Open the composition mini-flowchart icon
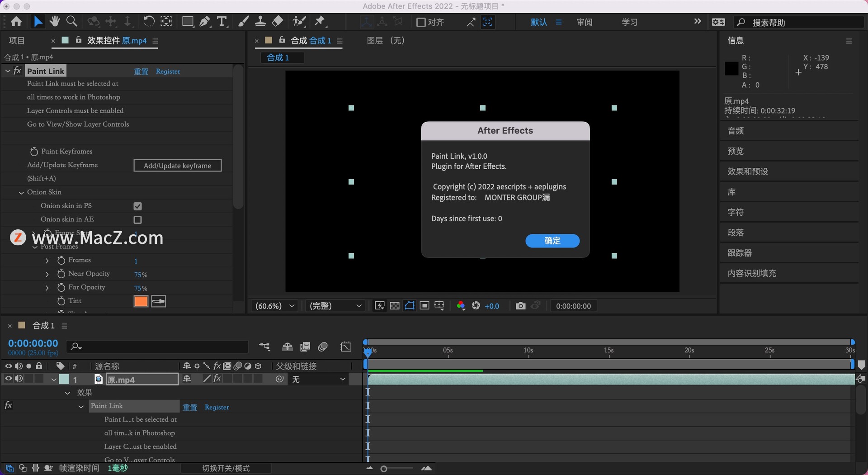The image size is (868, 475). [265, 347]
